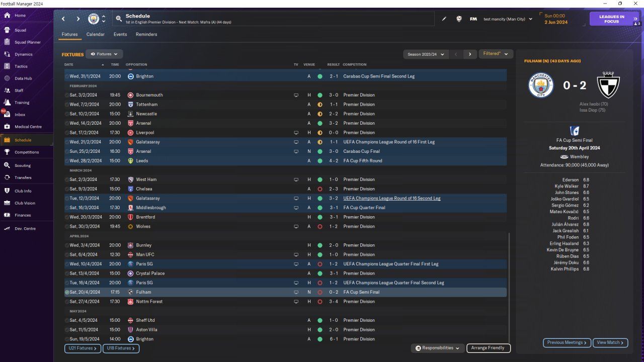Open the Competitions trophy icon
Screen dimensions: 644x362
(7, 152)
